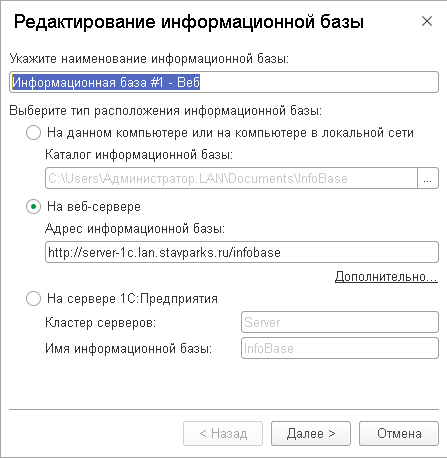Screen dimensions: 447x458
Task: Click the catalog path input field
Action: tap(231, 178)
